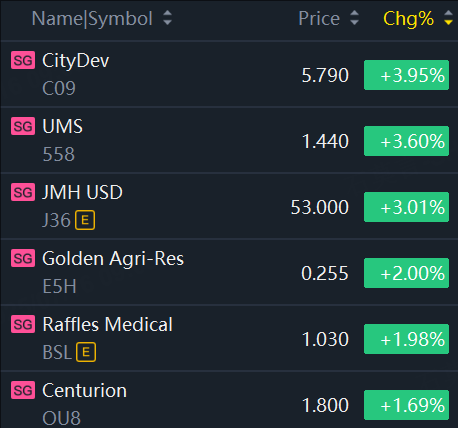Click the SG badge beside Centurion
The image size is (458, 428).
pos(23,390)
